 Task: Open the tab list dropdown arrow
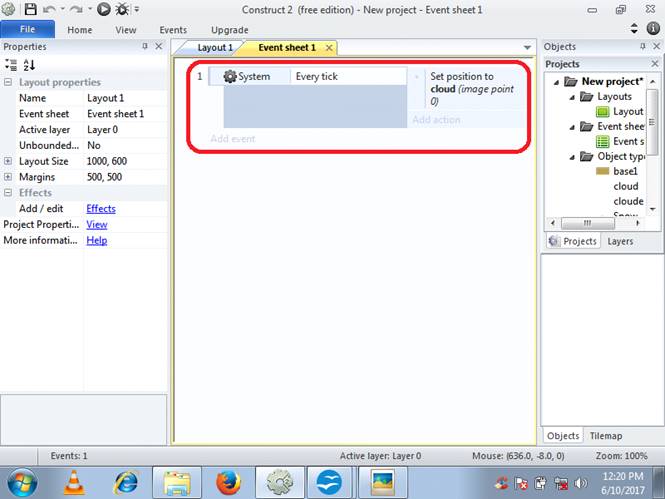click(527, 47)
